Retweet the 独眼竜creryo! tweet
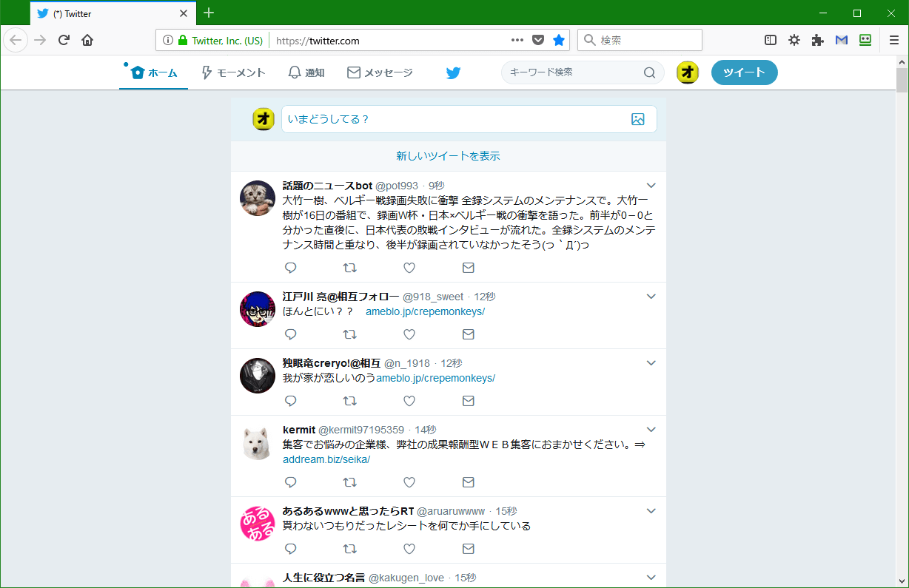Screen dimensions: 909x588 (350, 401)
